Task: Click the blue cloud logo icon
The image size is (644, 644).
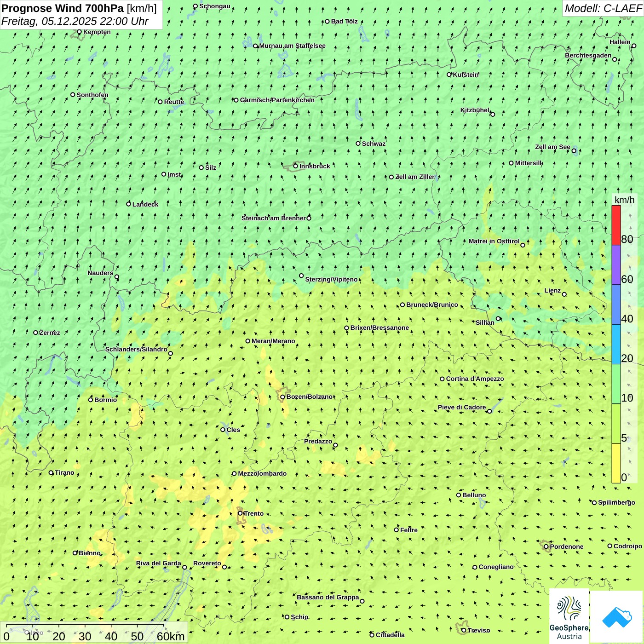Action: click(617, 617)
